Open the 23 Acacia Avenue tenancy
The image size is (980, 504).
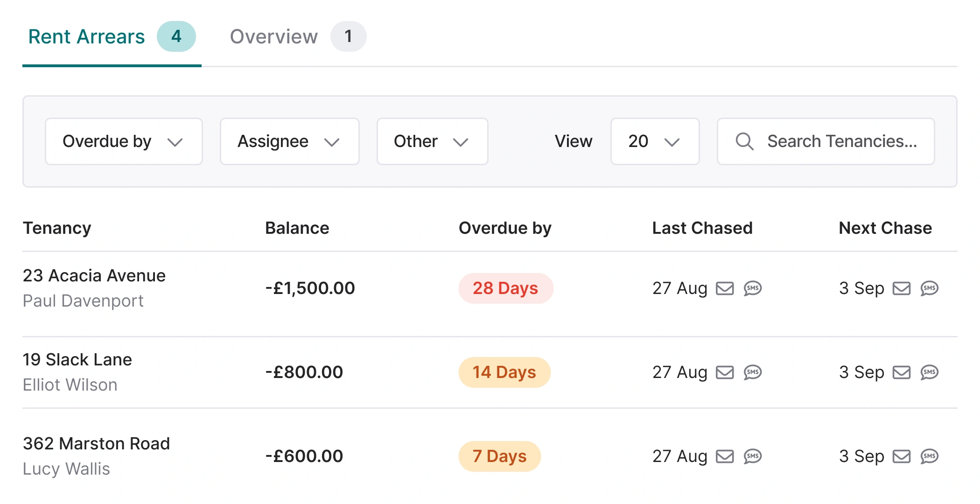(94, 275)
